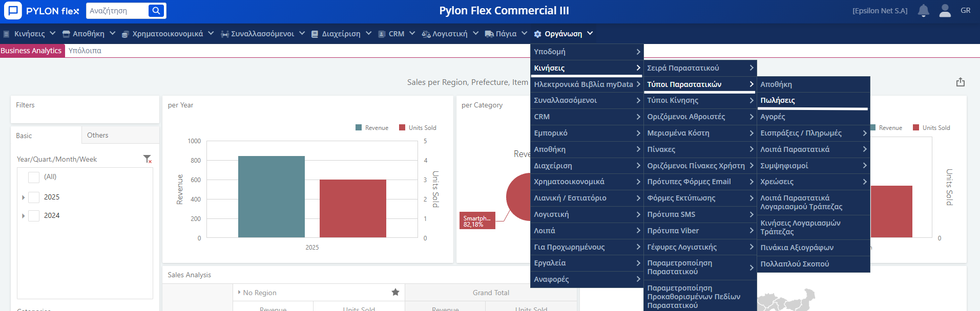Viewport: 980px width, 311px height.
Task: Click the Grand Total column header
Action: click(x=491, y=293)
